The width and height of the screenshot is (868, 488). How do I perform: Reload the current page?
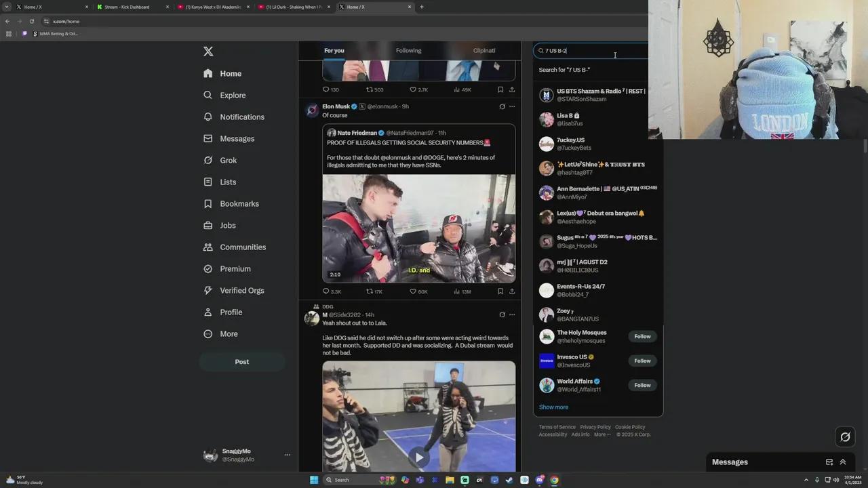pos(31,21)
